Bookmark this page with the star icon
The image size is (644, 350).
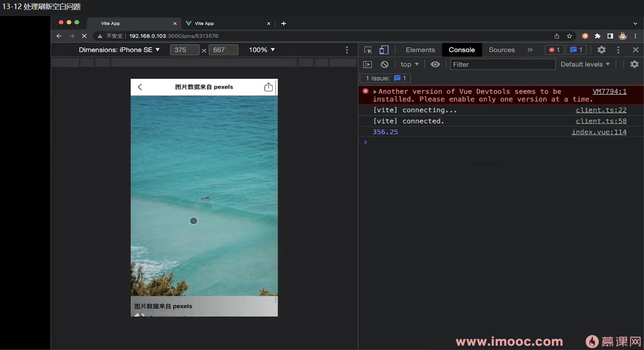(x=569, y=36)
